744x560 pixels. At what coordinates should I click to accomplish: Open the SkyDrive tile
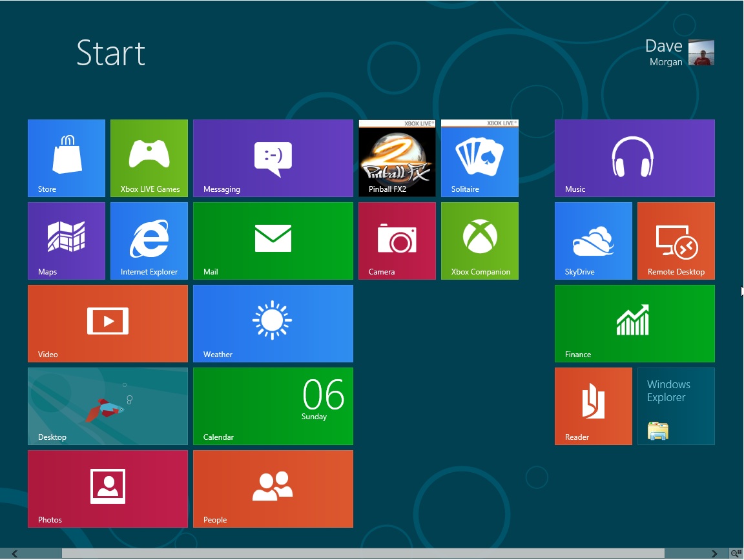[593, 241]
